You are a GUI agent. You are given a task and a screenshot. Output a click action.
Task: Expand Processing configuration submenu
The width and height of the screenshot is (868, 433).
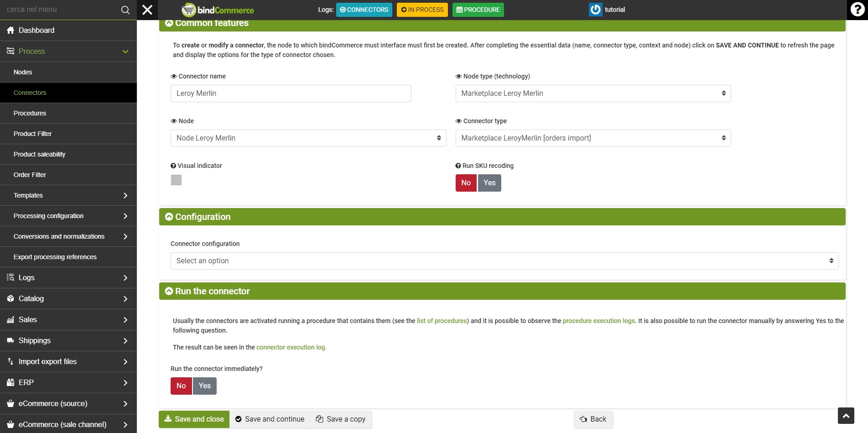125,216
